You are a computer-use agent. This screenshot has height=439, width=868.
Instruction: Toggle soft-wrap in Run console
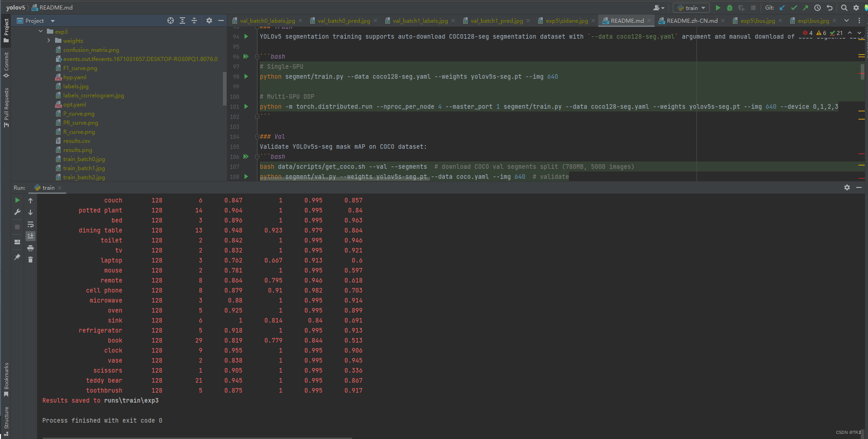pos(30,224)
